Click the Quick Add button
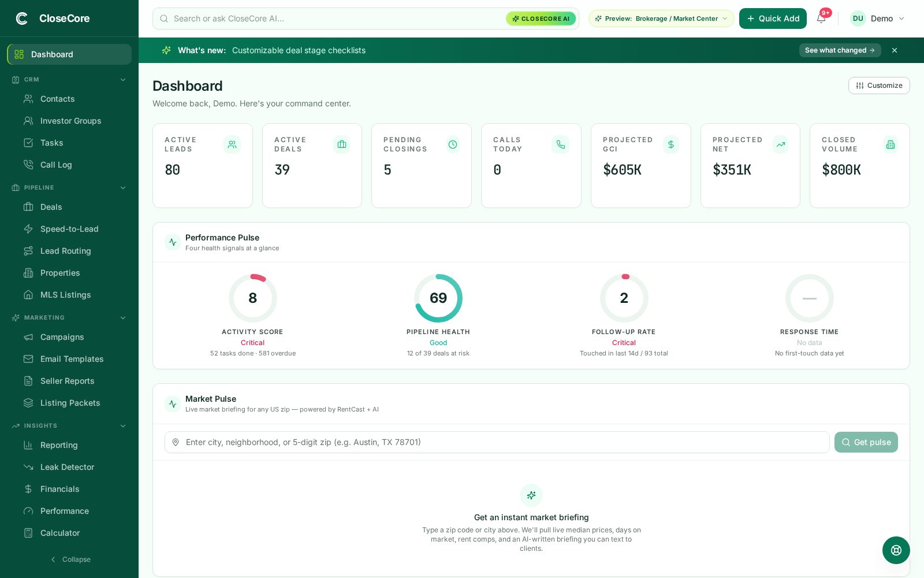 (773, 18)
